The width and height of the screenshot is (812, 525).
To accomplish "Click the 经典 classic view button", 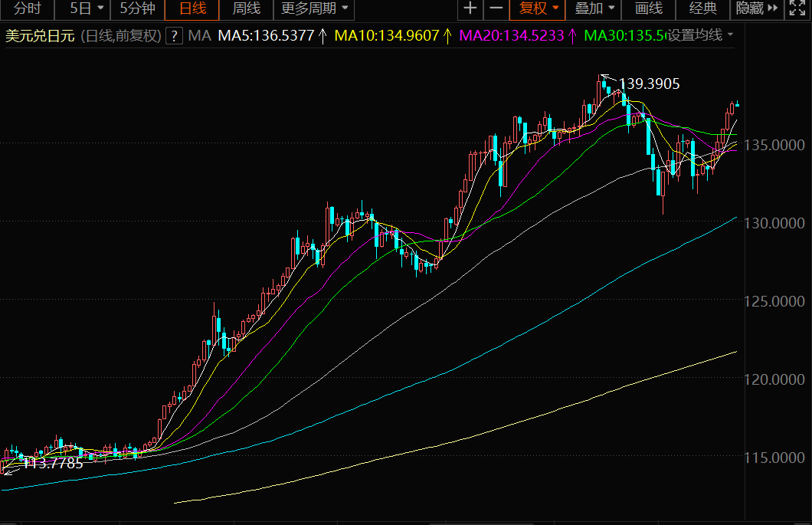I will pos(703,8).
